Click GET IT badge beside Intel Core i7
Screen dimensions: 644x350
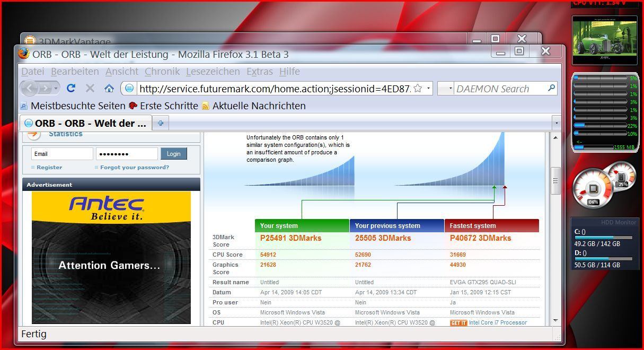tap(458, 323)
